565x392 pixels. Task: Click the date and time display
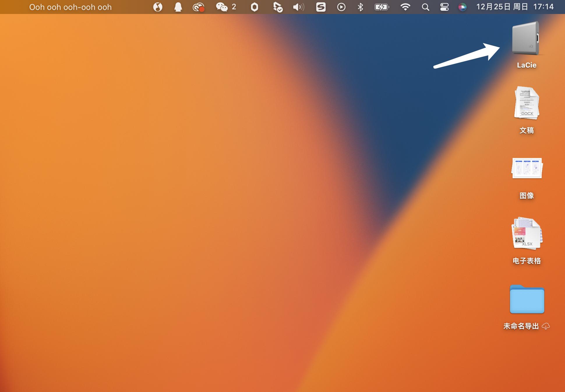click(x=515, y=7)
